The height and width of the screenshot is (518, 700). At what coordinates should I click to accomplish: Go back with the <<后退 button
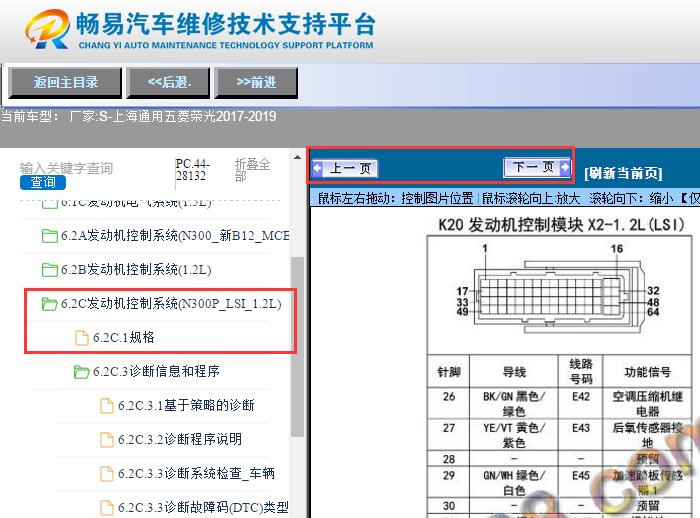168,82
